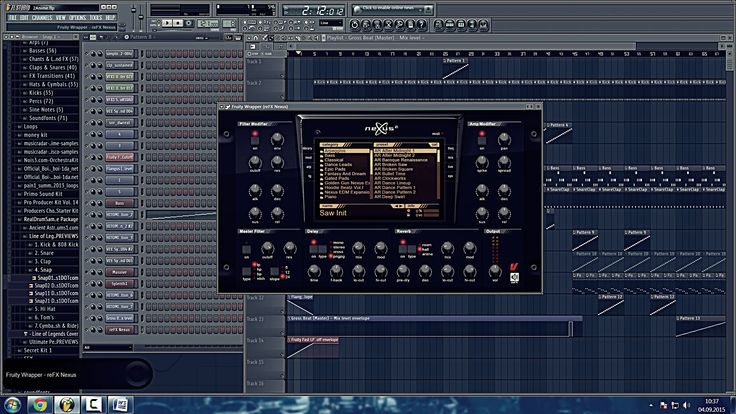The width and height of the screenshot is (736, 414).
Task: Adjust the Nexus Output vol knob
Action: tap(494, 271)
